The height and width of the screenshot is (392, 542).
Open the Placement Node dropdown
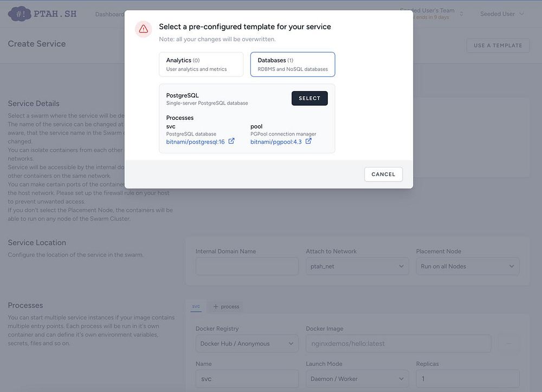(x=467, y=266)
